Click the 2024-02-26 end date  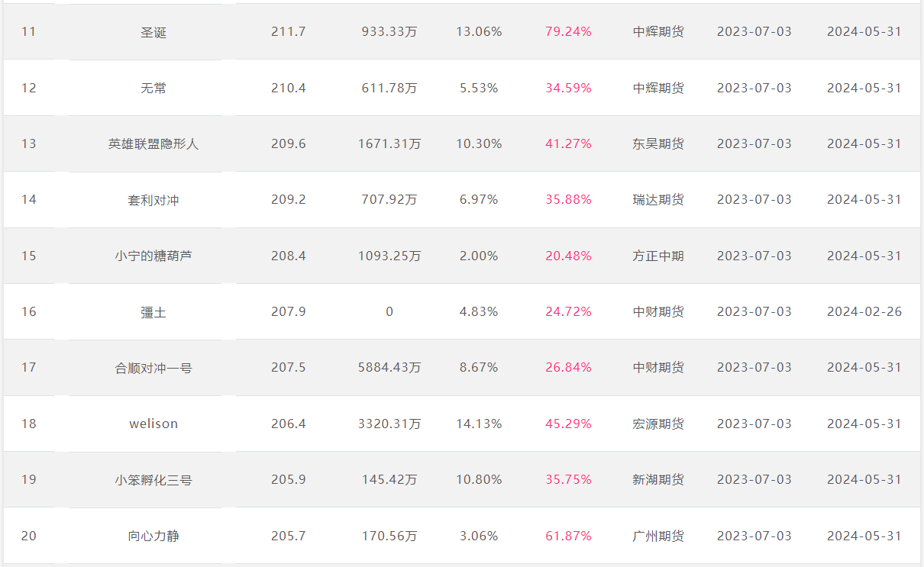coord(864,311)
